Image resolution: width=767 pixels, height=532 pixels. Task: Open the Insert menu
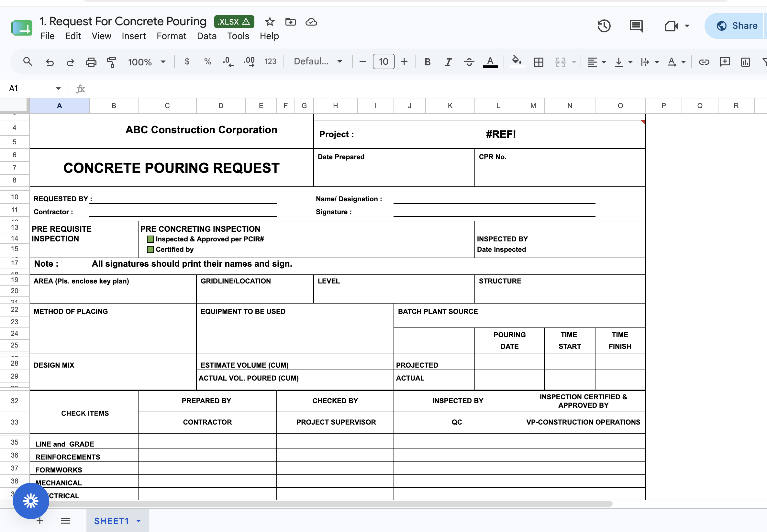pos(134,36)
